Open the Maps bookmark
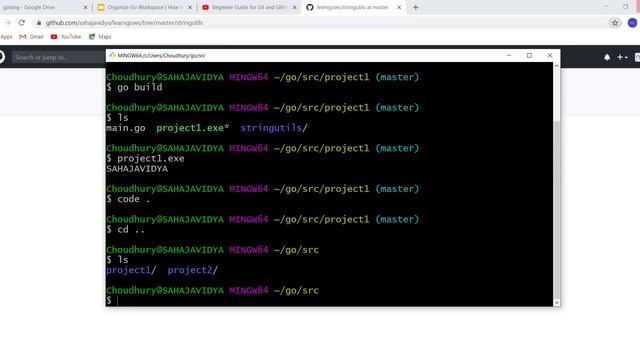 click(x=100, y=37)
